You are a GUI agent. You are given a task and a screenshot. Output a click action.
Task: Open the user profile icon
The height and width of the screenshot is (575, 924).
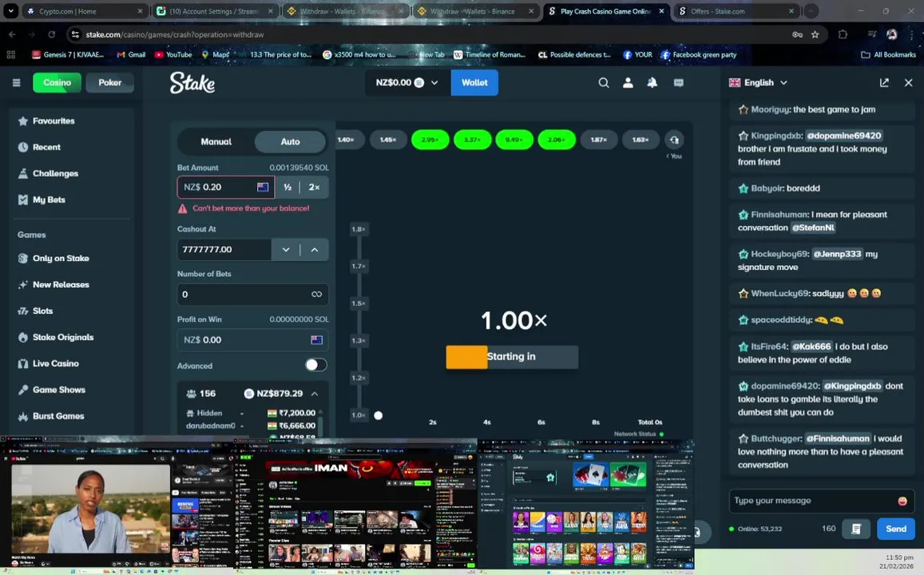[629, 82]
